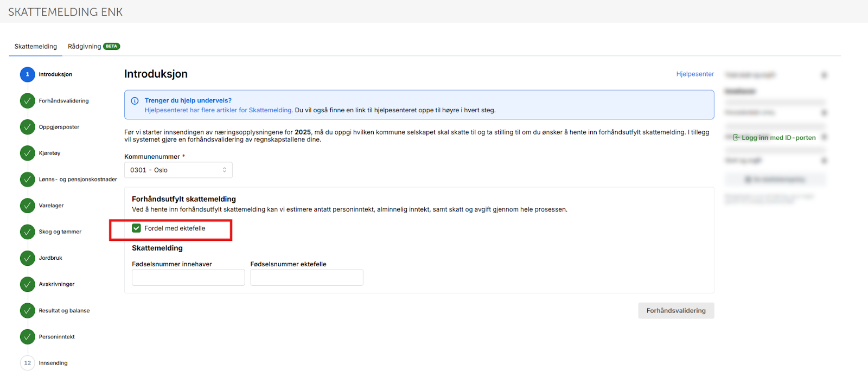The width and height of the screenshot is (868, 390).
Task: Uncheck Fordel med ektefelle checkbox
Action: 136,228
